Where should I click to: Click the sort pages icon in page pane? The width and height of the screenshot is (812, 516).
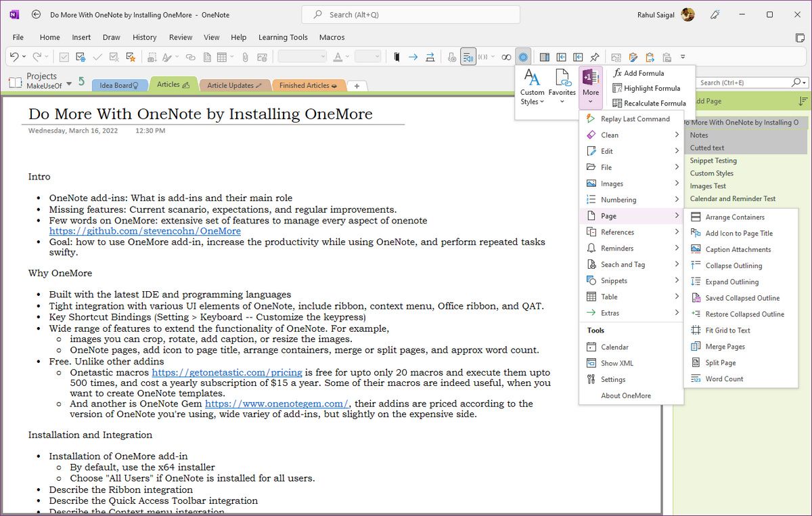[x=803, y=101]
